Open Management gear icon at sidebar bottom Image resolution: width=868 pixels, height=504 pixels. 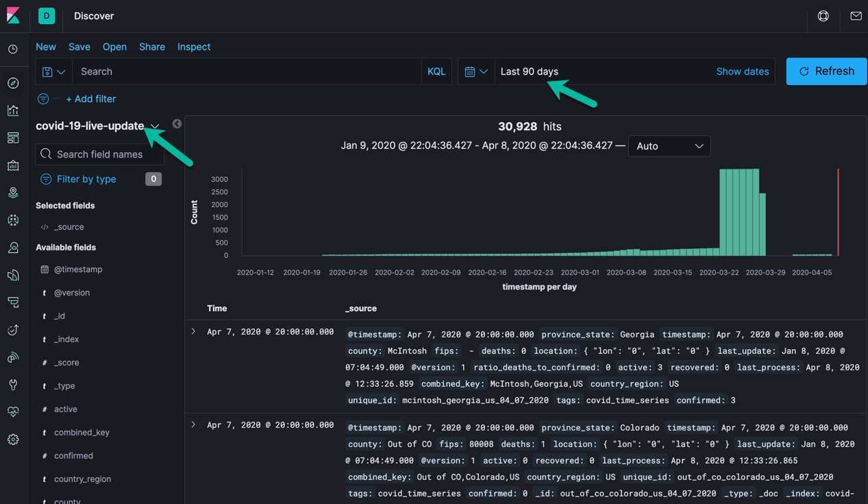coord(13,440)
